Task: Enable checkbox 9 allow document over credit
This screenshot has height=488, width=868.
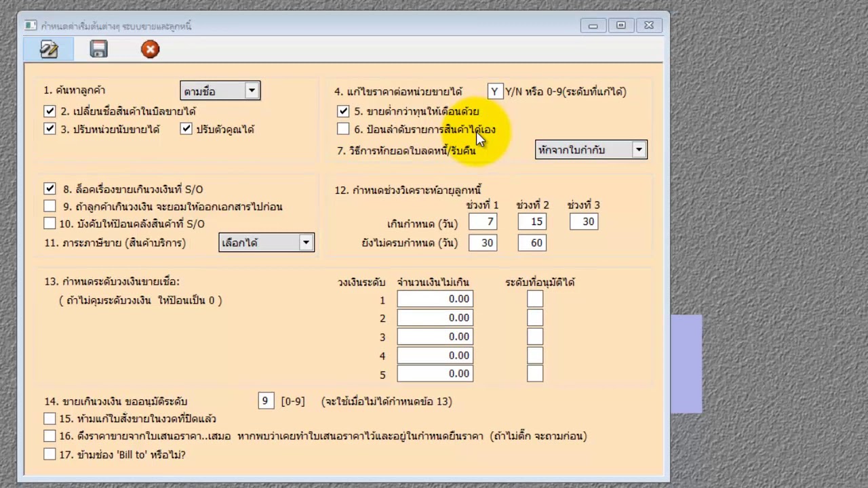Action: (x=50, y=206)
